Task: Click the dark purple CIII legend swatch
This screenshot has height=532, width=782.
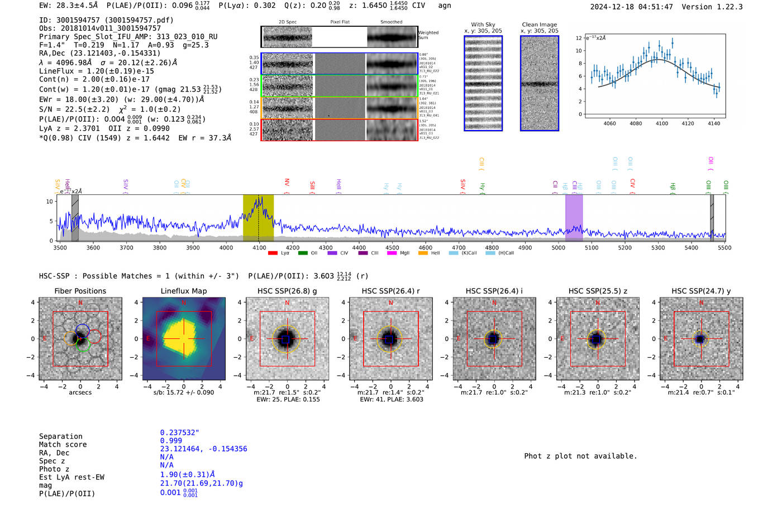Action: [363, 253]
